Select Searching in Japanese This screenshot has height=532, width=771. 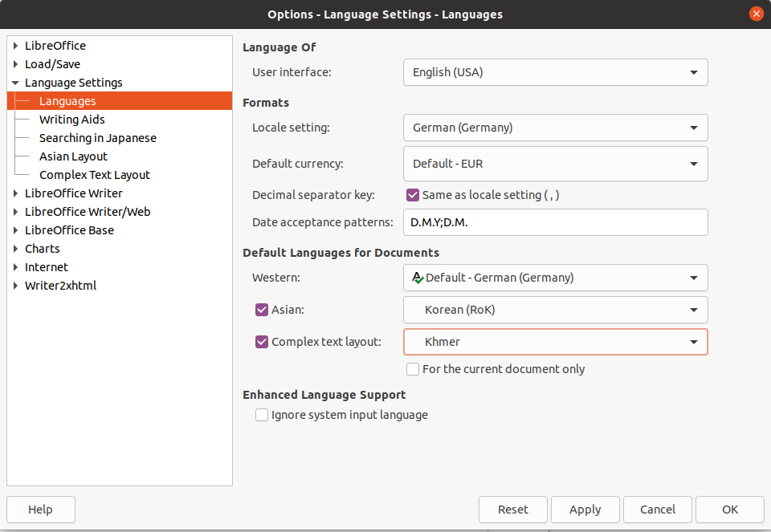pos(98,138)
